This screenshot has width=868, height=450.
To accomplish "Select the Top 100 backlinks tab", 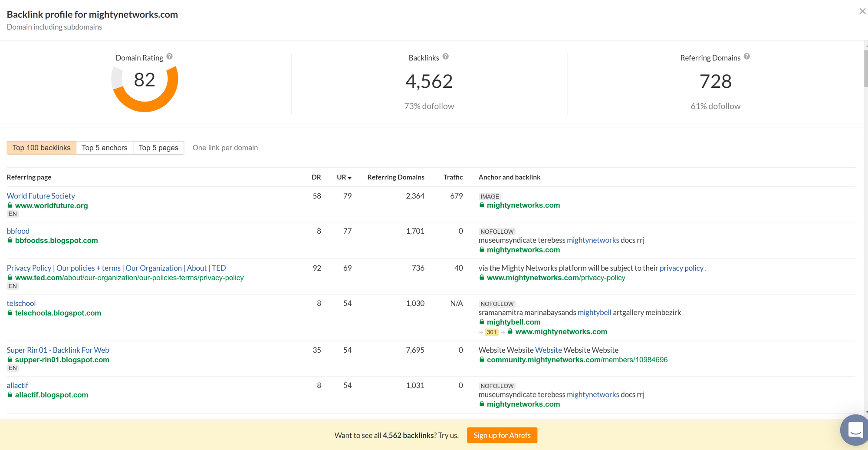I will pyautogui.click(x=41, y=148).
